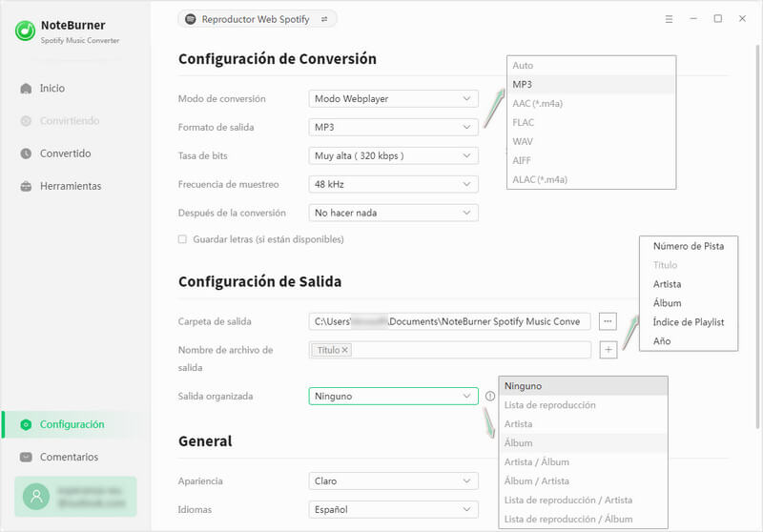Select Año tag option
Image resolution: width=763 pixels, height=532 pixels.
coord(689,341)
